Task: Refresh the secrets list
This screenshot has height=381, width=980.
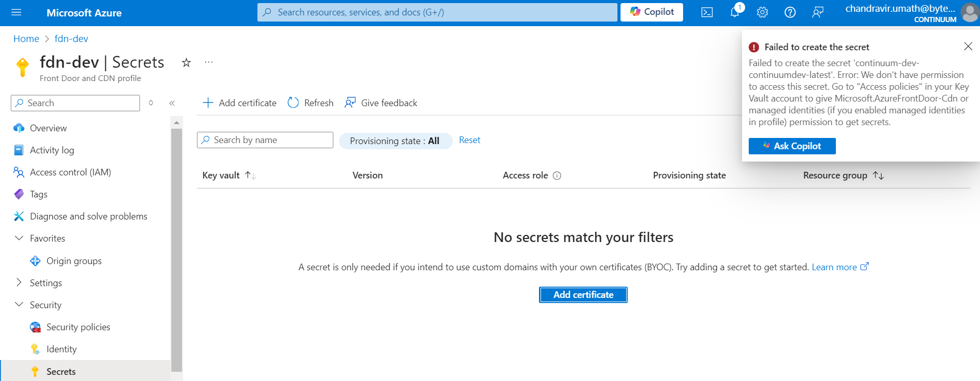Action: click(310, 103)
